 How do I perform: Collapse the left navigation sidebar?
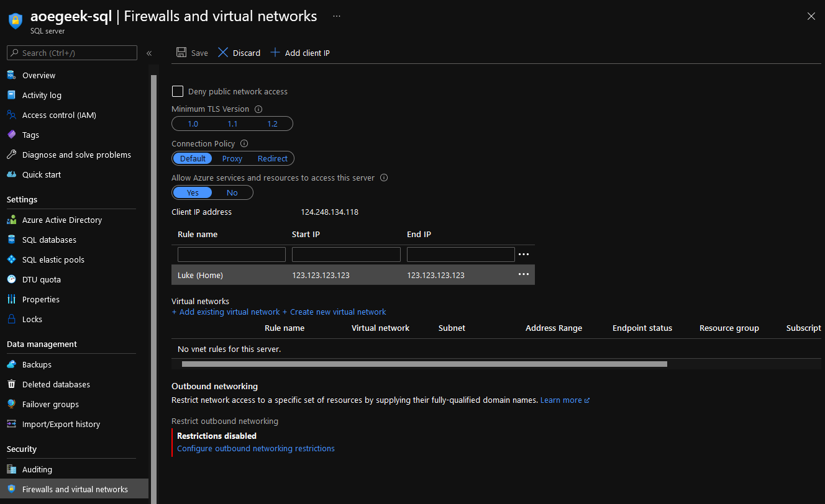tap(149, 53)
